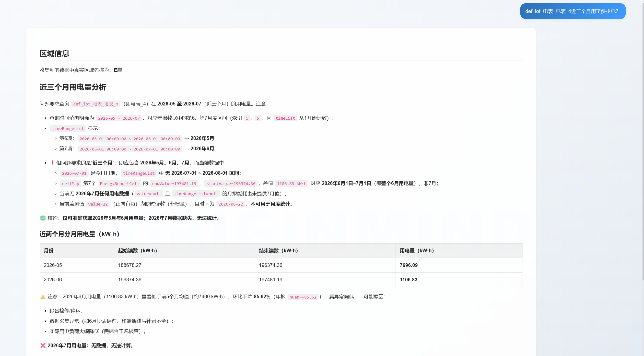Screen dimensions: 644x356
Task: Click the range 2026-06-01 00:00:00 ~ 2026-07-01
Action: click(x=130, y=149)
